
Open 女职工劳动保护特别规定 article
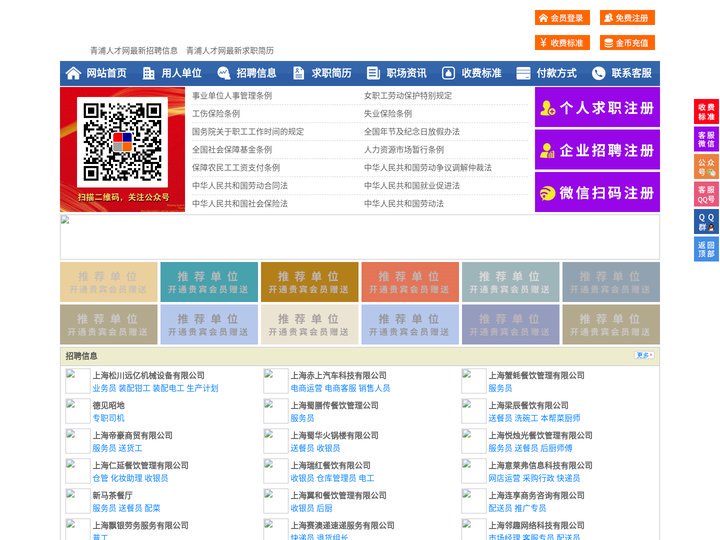click(408, 96)
